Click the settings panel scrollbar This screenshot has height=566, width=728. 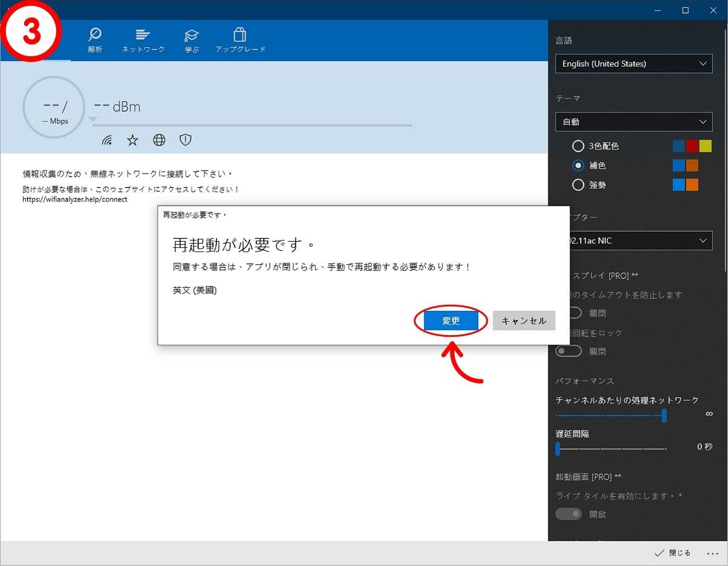tap(725, 151)
